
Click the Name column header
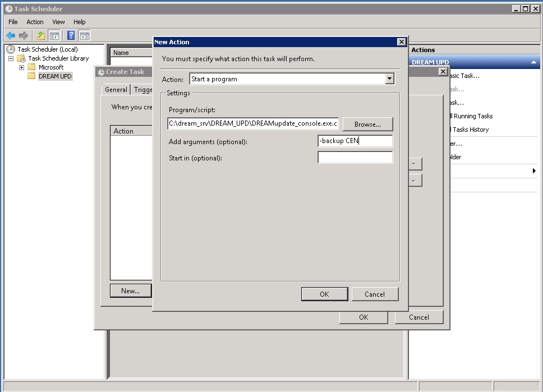tap(132, 53)
